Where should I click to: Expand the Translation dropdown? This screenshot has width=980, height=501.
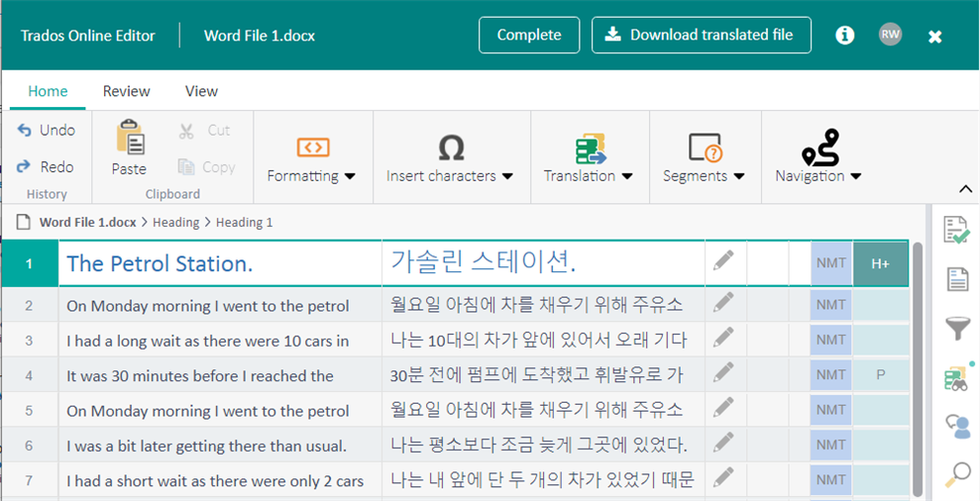(x=627, y=176)
